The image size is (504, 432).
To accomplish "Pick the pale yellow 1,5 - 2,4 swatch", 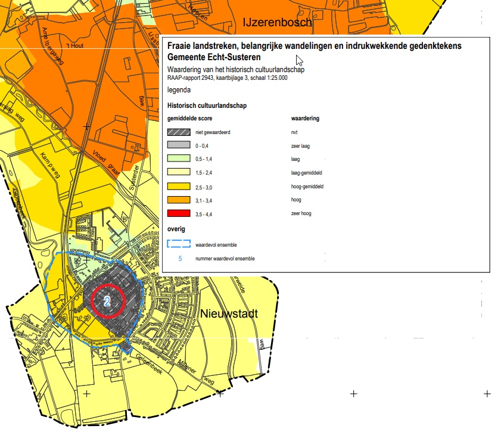I will (x=179, y=173).
